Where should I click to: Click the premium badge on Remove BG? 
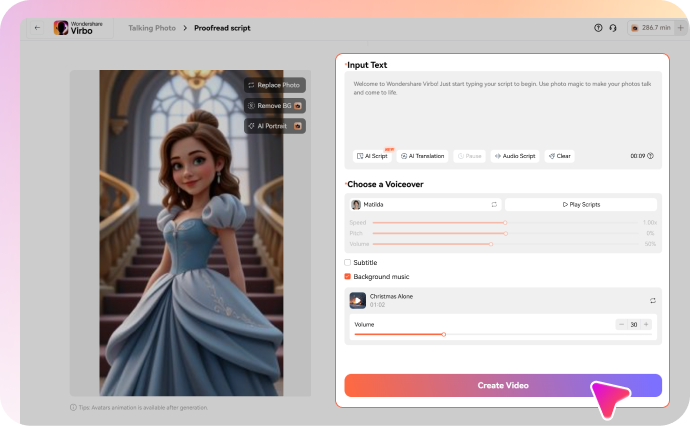pyautogui.click(x=298, y=106)
